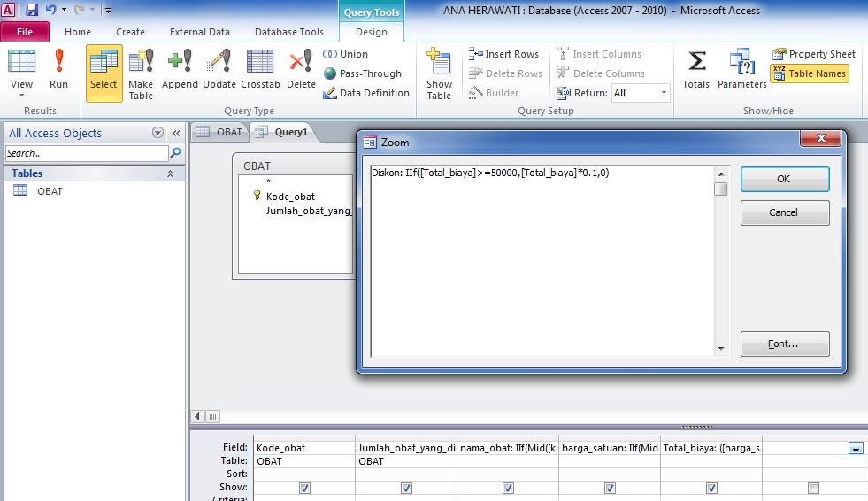The width and height of the screenshot is (868, 501).
Task: Open the expression Builder
Action: tap(494, 92)
